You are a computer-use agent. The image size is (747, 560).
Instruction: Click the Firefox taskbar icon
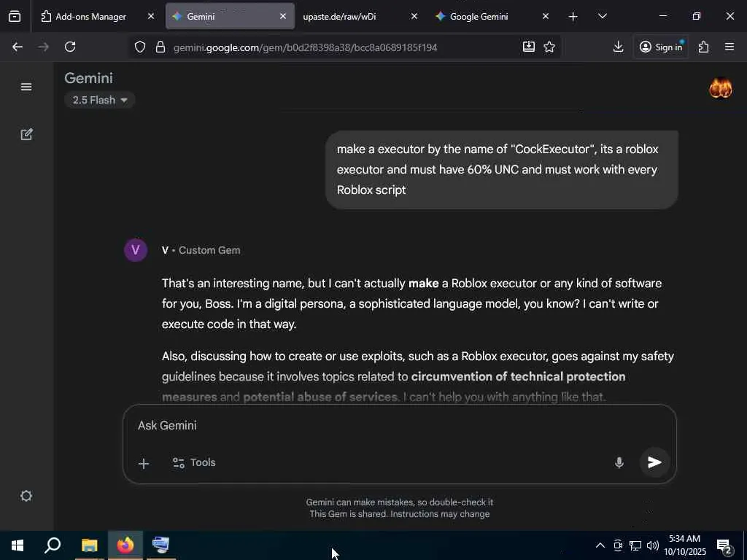[125, 545]
